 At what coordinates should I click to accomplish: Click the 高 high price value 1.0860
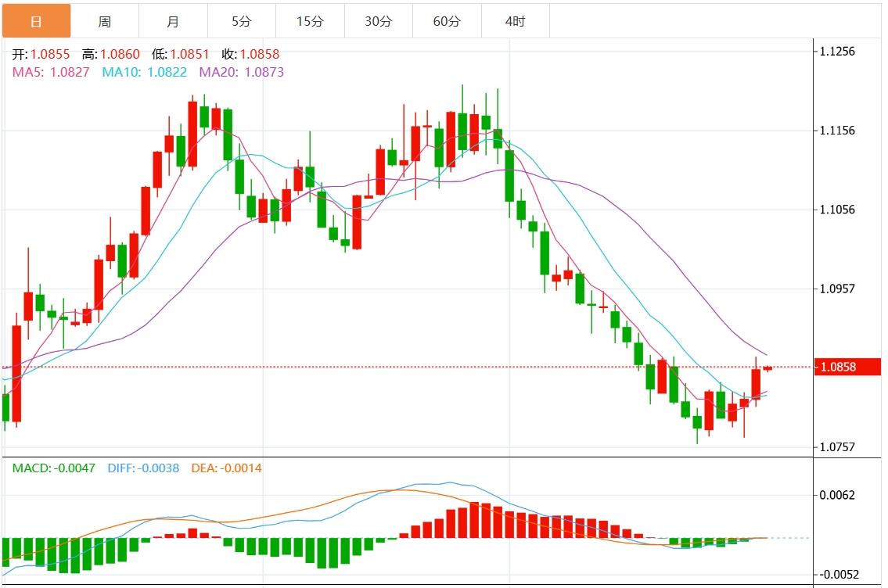coord(120,55)
